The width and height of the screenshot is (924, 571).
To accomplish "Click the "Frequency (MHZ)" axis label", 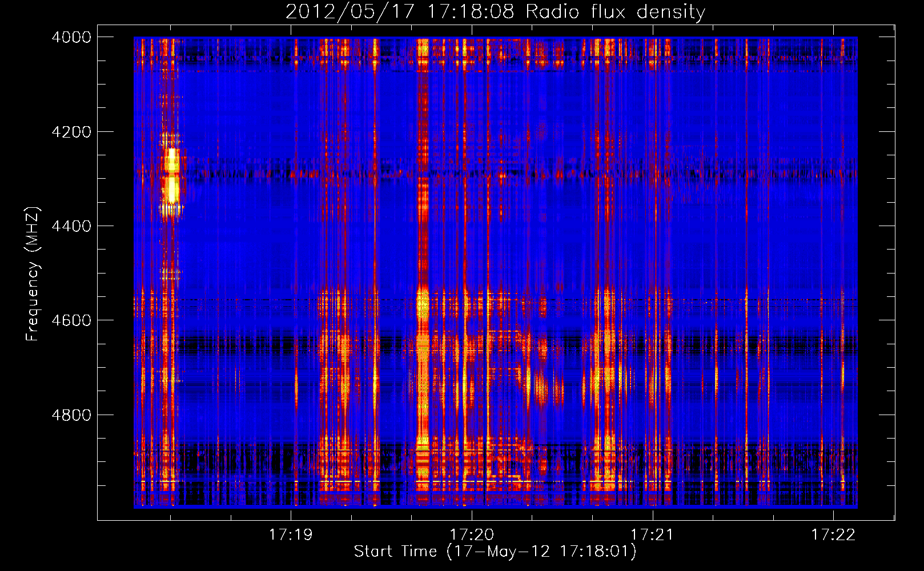I will (33, 274).
